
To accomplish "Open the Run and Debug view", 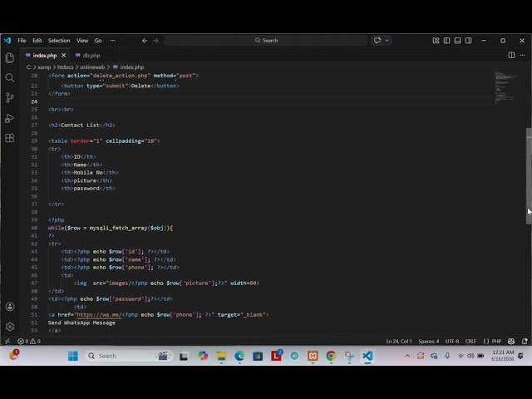I will pos(10,118).
